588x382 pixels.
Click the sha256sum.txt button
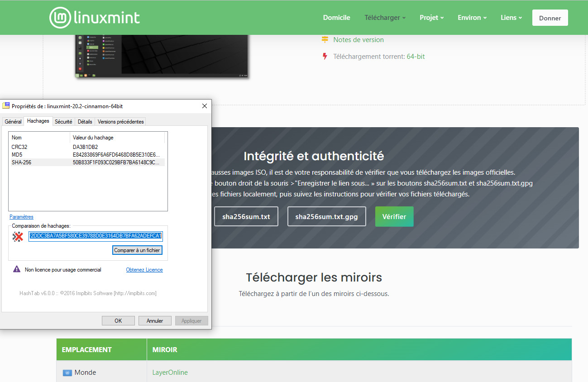point(246,216)
